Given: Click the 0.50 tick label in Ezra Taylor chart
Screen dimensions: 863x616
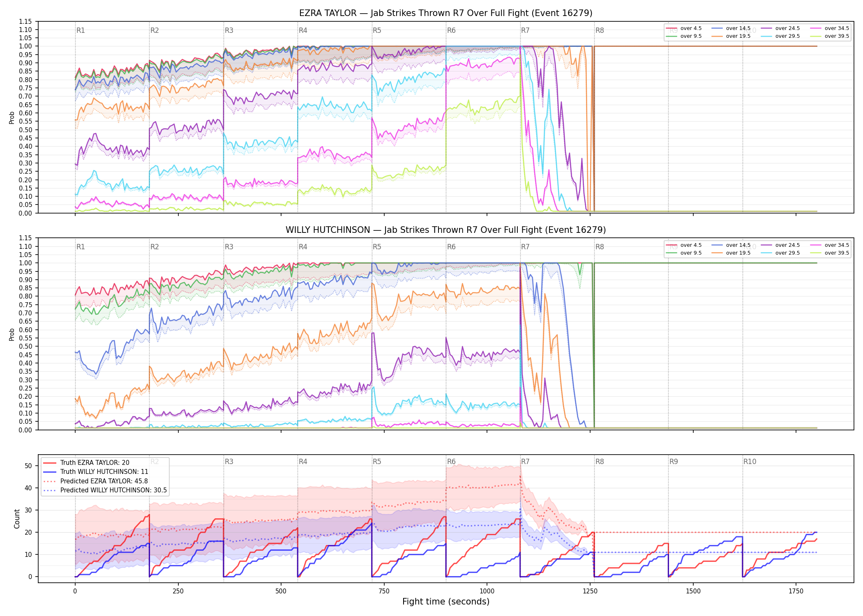Looking at the screenshot, I should pos(25,130).
